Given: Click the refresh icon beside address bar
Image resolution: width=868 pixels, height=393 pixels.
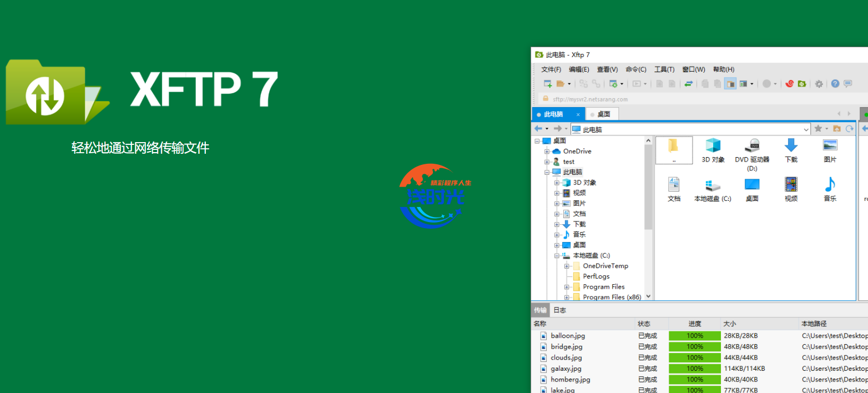Looking at the screenshot, I should coord(849,129).
